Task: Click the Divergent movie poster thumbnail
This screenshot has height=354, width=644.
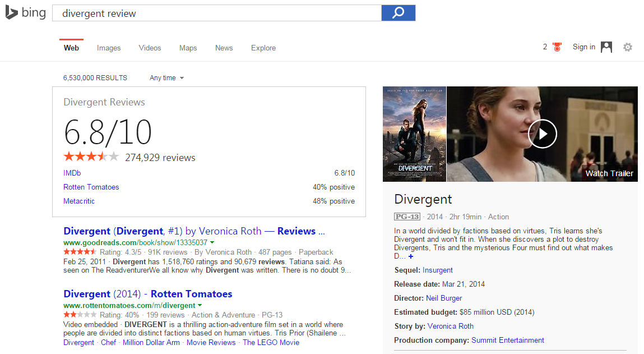Action: [414, 134]
